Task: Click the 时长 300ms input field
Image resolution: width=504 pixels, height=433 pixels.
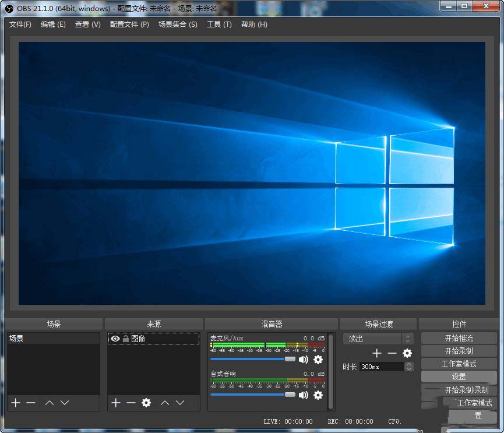Action: [382, 367]
